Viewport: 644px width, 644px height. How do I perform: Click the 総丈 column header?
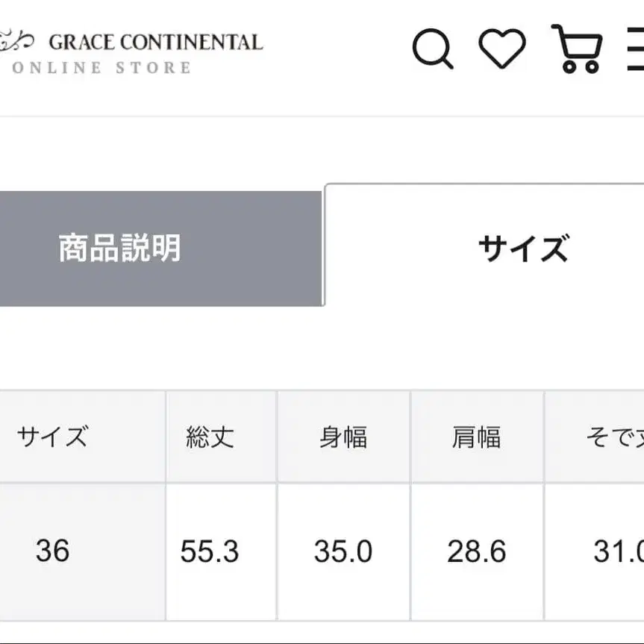pyautogui.click(x=210, y=437)
